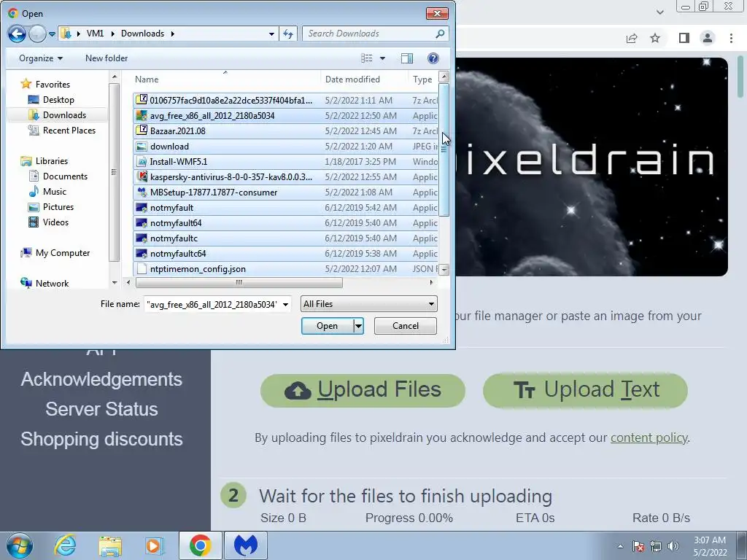Sort files by the Type column header
The width and height of the screenshot is (747, 560).
pos(422,79)
